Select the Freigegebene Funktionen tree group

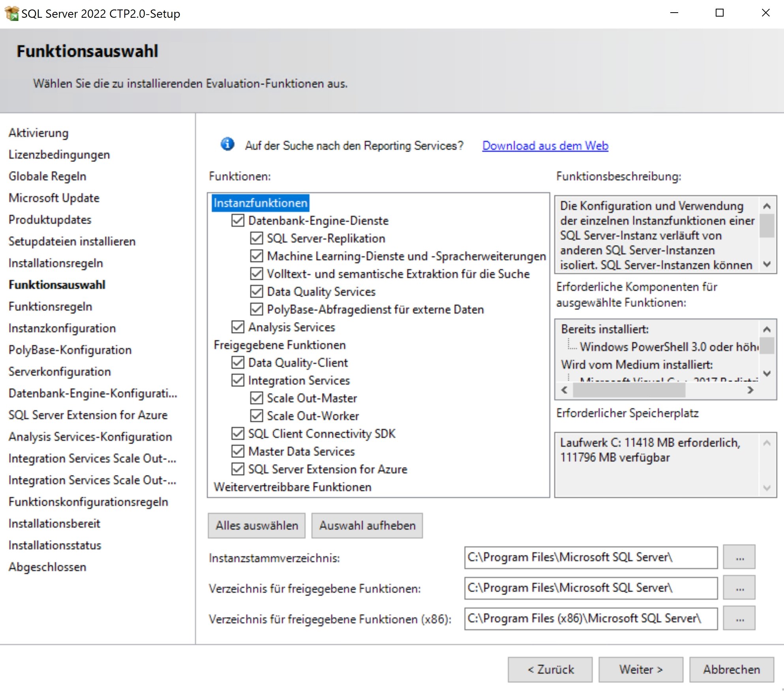click(279, 345)
